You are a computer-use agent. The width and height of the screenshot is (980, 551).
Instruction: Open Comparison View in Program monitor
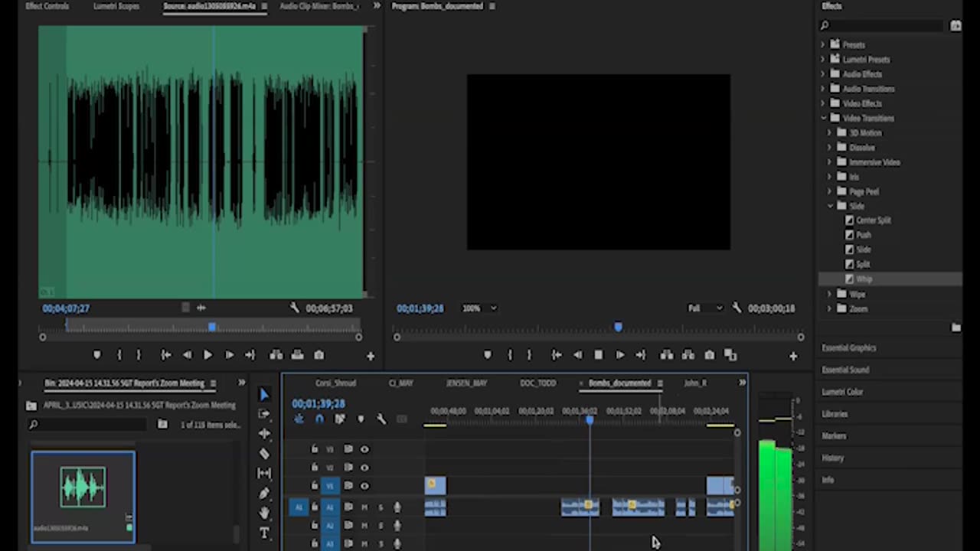(x=730, y=355)
